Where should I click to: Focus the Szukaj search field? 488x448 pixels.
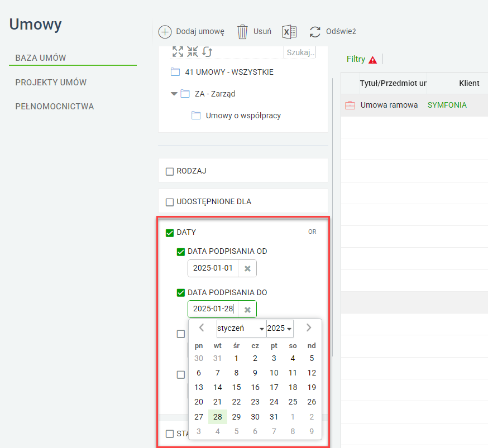pos(300,52)
